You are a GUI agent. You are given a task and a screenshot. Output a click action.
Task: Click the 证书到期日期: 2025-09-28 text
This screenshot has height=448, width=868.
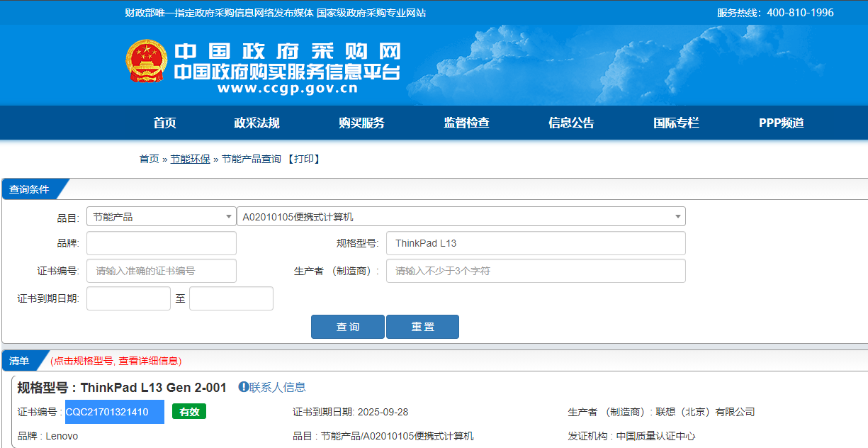(x=350, y=412)
